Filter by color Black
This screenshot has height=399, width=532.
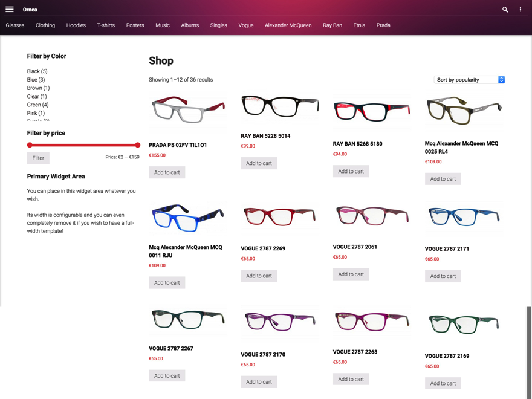click(x=37, y=71)
